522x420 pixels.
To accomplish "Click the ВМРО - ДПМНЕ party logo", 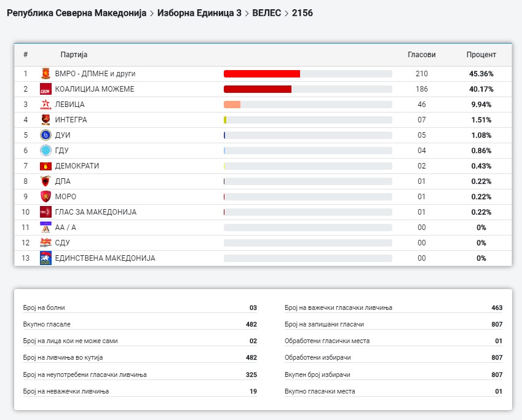I will 45,74.
